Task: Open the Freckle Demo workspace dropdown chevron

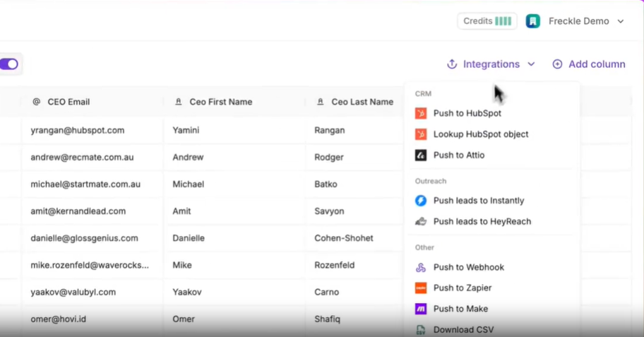Action: click(621, 21)
